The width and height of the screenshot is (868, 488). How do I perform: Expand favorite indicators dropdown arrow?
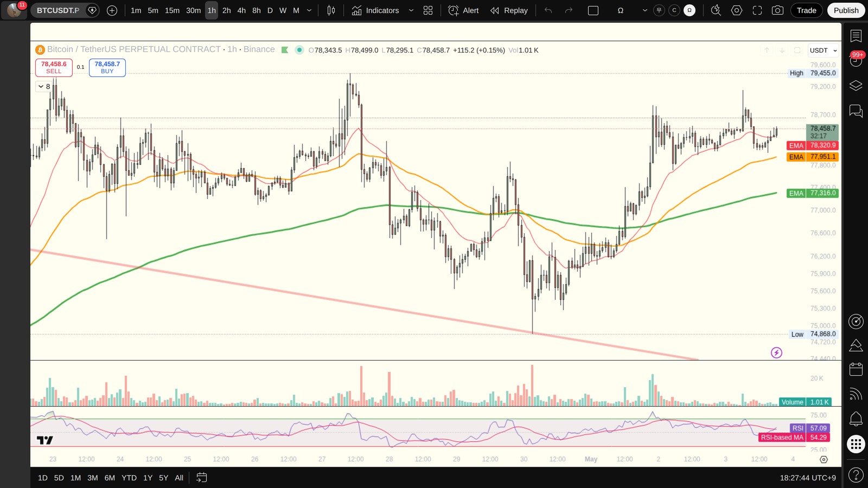coord(411,10)
